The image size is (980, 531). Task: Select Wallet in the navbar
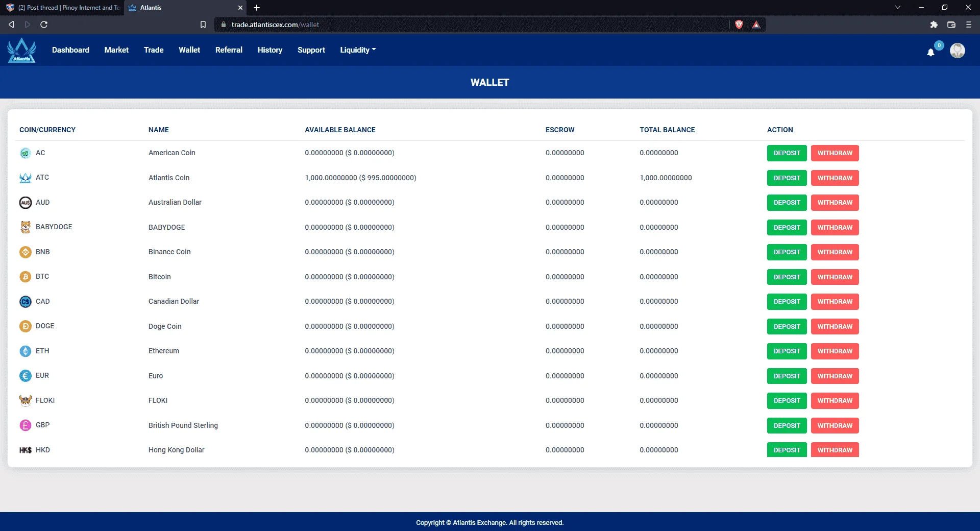click(x=189, y=50)
